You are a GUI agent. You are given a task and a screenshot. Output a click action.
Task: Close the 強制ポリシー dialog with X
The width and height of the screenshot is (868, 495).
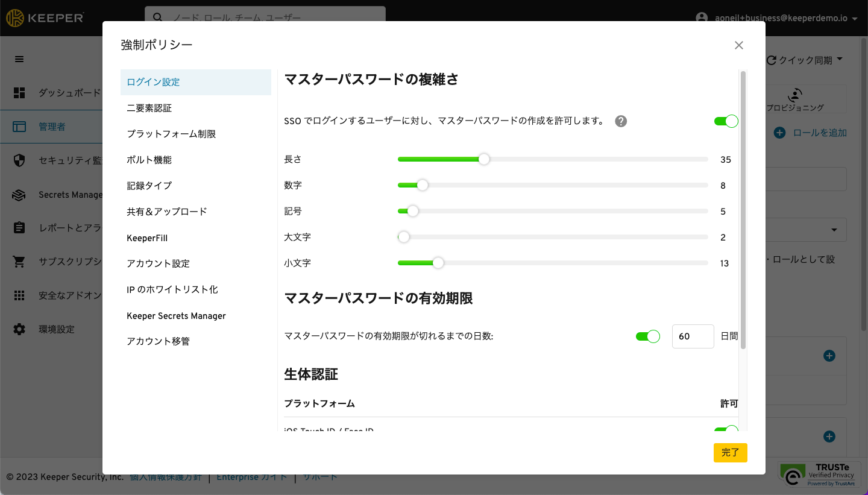tap(739, 45)
